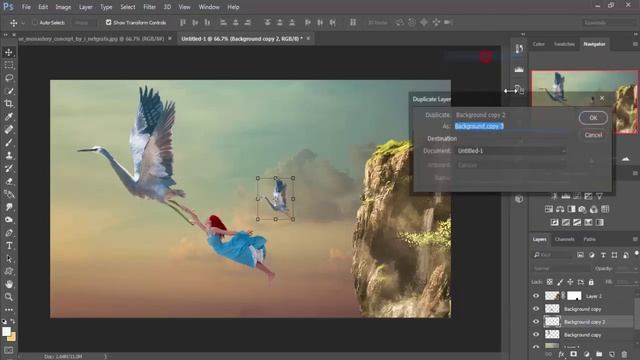Click Cancel in Duplicate Layer dialog

593,135
